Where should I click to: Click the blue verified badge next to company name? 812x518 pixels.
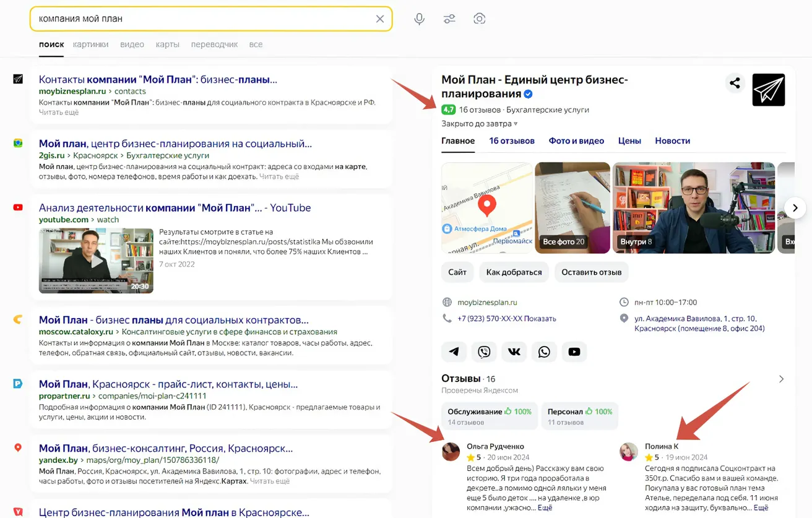(x=529, y=94)
